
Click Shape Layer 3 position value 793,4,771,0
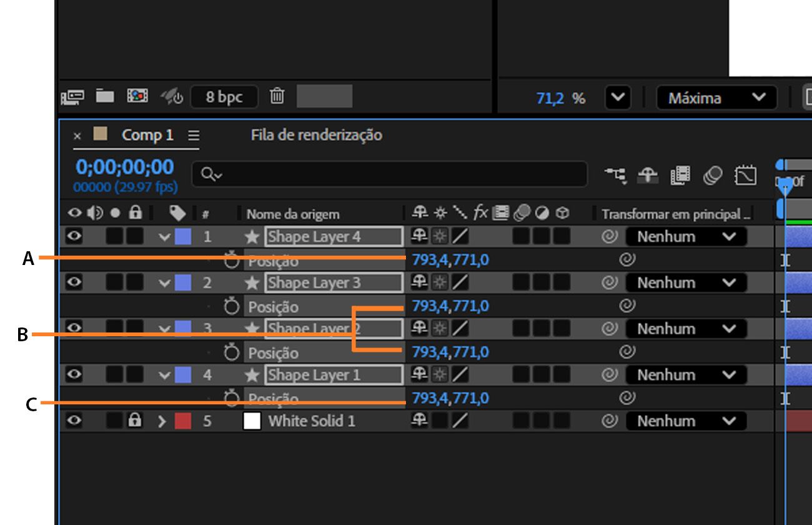[450, 306]
